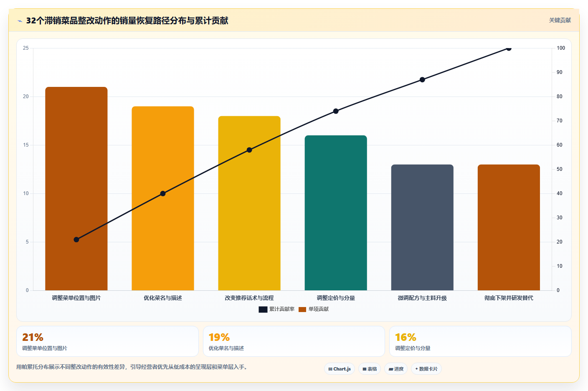
Task: Click the cumulative line point at 40%
Action: [163, 193]
